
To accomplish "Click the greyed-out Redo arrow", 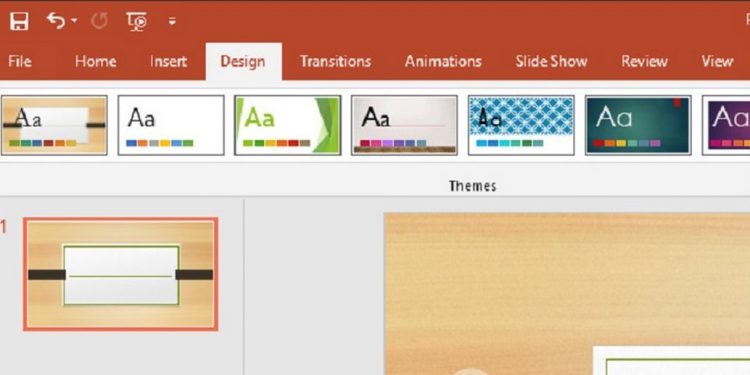I will 99,21.
